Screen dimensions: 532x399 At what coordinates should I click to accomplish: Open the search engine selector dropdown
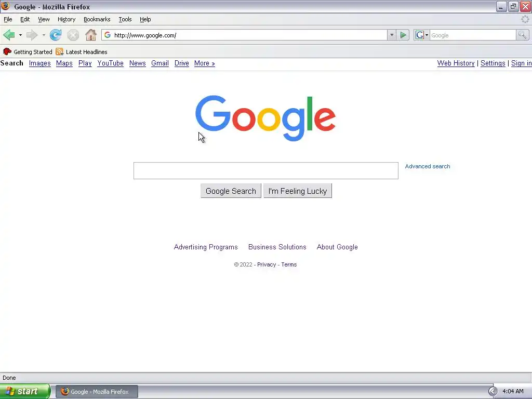pyautogui.click(x=422, y=35)
